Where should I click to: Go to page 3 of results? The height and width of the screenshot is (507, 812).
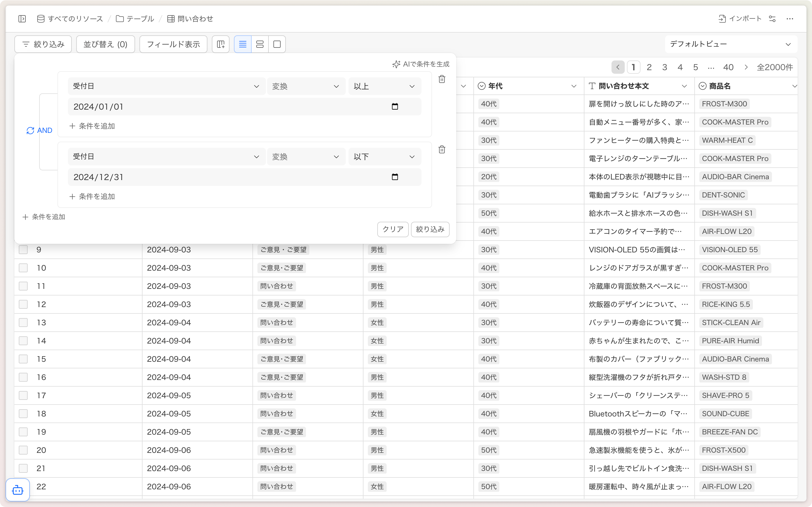pos(665,67)
